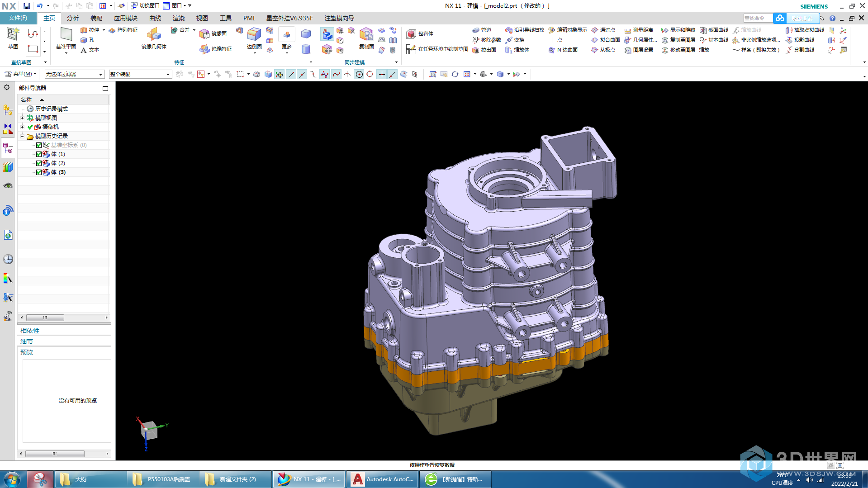Image resolution: width=868 pixels, height=488 pixels.
Task: Click the 管道 tube tool
Action: (x=482, y=30)
